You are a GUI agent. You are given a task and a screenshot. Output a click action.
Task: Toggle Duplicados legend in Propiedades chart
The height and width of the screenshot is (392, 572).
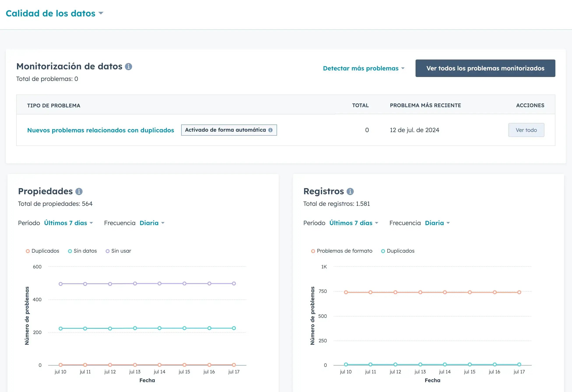(x=43, y=251)
